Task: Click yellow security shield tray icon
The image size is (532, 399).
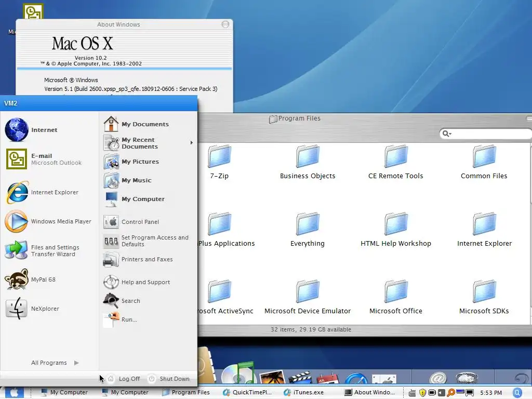Action: coord(422,393)
